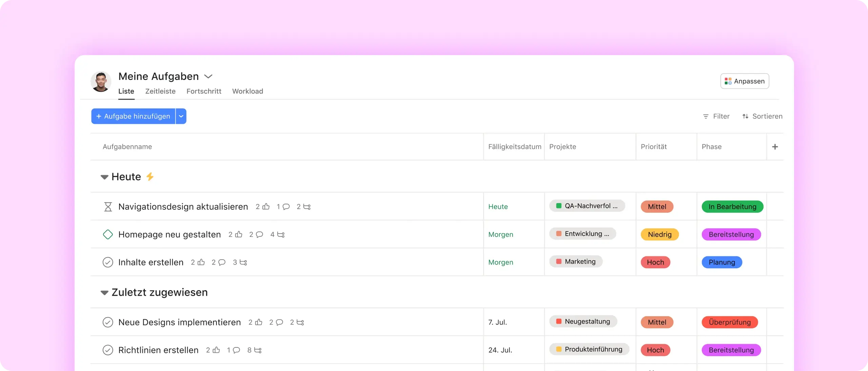Screen dimensions: 868x371
Task: Click the thumbs-up like icon on Inhalte erstellen
Action: click(201, 262)
